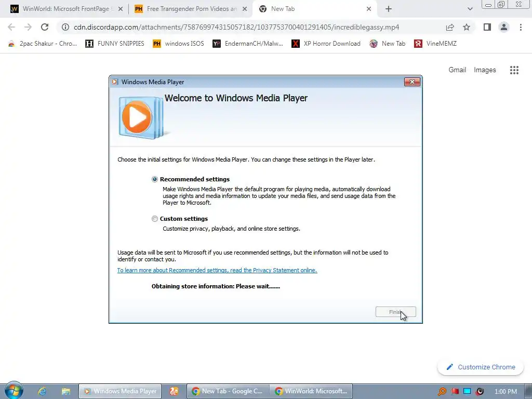Screen dimensions: 532x399
Task: Open EndermanCH/Malw... bookmark
Action: pyautogui.click(x=248, y=44)
